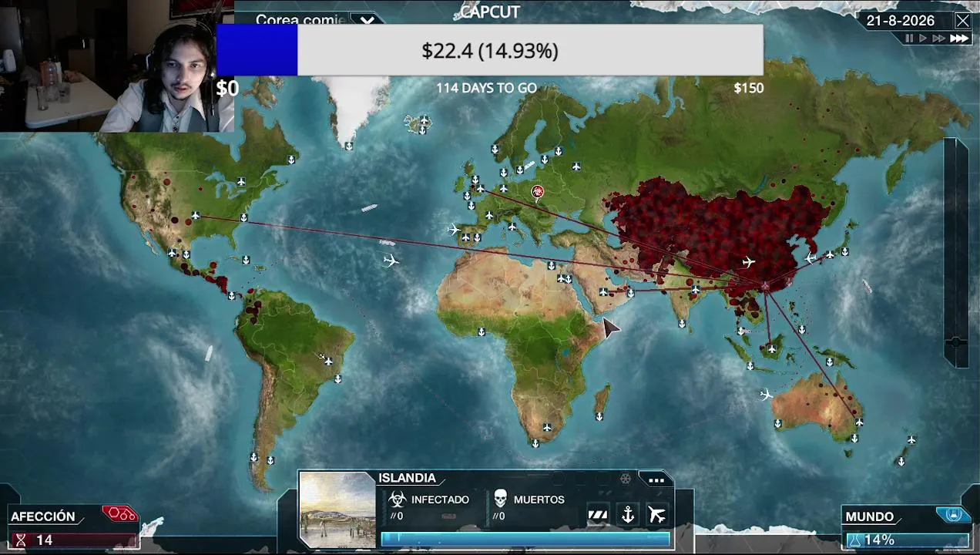Click the Indonesia airport marker

[x=772, y=349]
